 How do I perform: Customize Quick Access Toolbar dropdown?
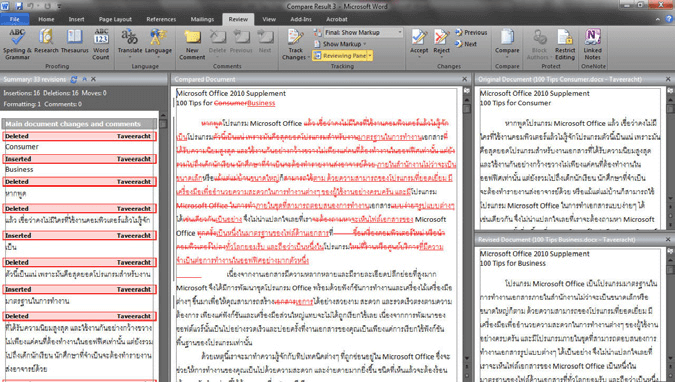59,6
